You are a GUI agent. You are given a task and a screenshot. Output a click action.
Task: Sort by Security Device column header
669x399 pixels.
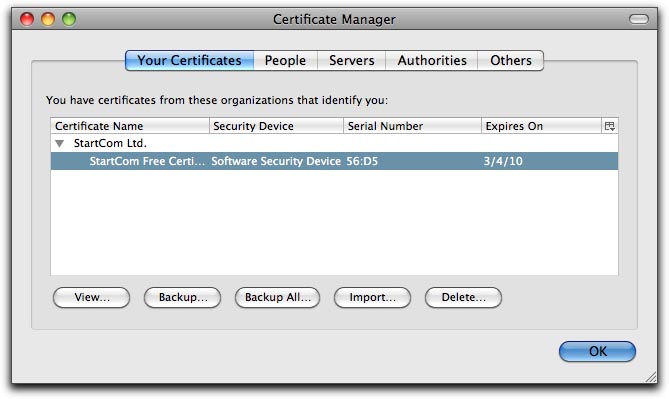pos(276,126)
